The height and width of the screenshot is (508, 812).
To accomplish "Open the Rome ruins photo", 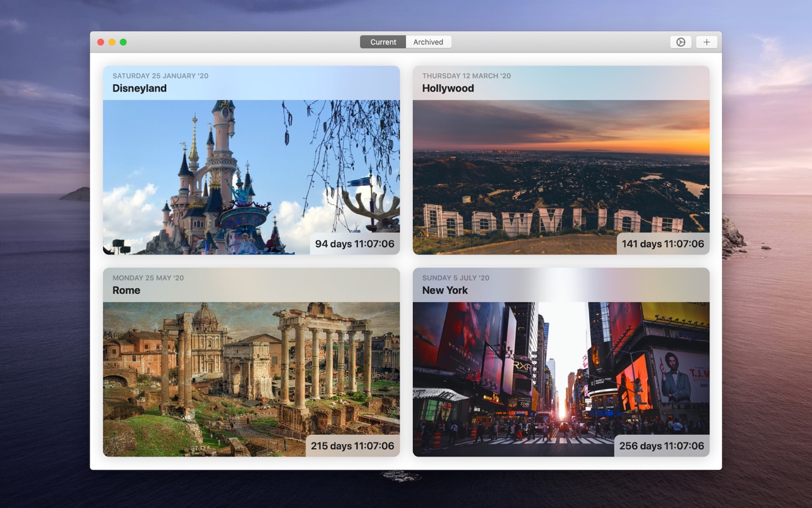I will tap(251, 379).
